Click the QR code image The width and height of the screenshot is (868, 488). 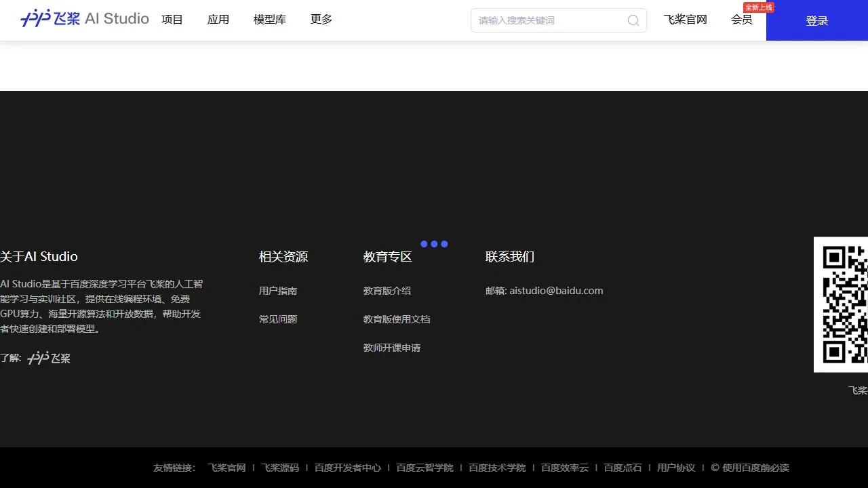click(x=841, y=304)
